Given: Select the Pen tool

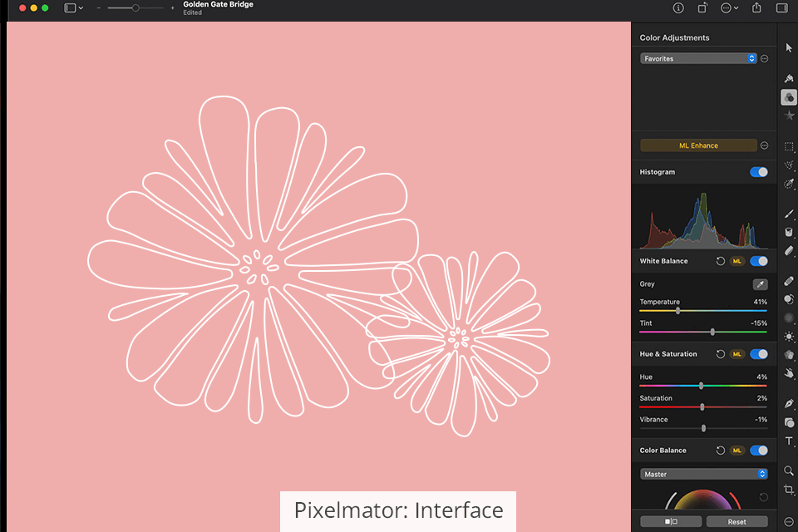Looking at the screenshot, I should click(x=789, y=403).
